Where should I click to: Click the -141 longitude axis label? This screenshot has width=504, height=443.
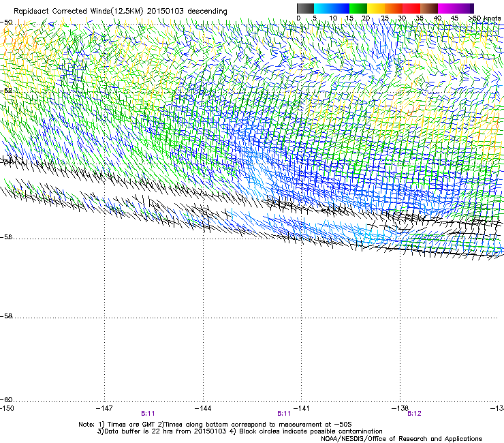pos(302,408)
